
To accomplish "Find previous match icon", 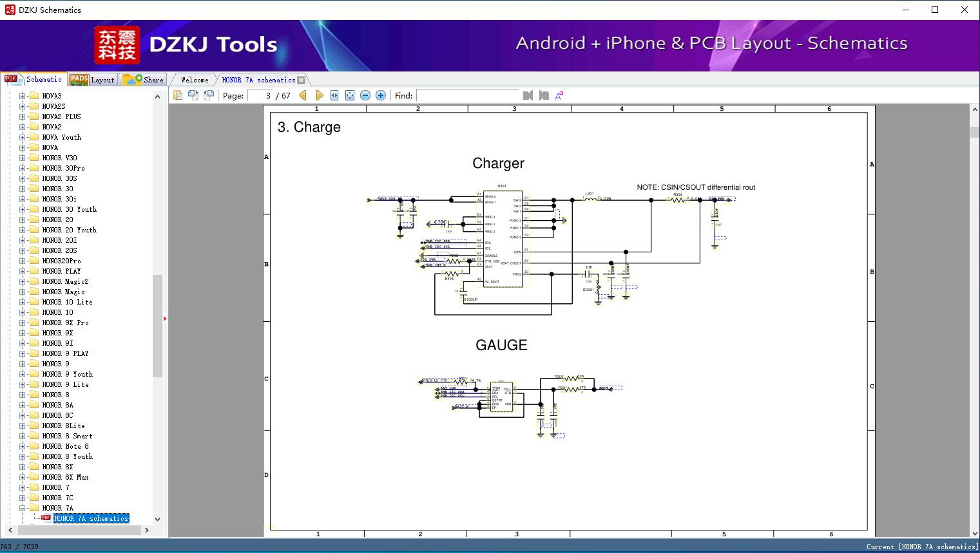I will (528, 95).
